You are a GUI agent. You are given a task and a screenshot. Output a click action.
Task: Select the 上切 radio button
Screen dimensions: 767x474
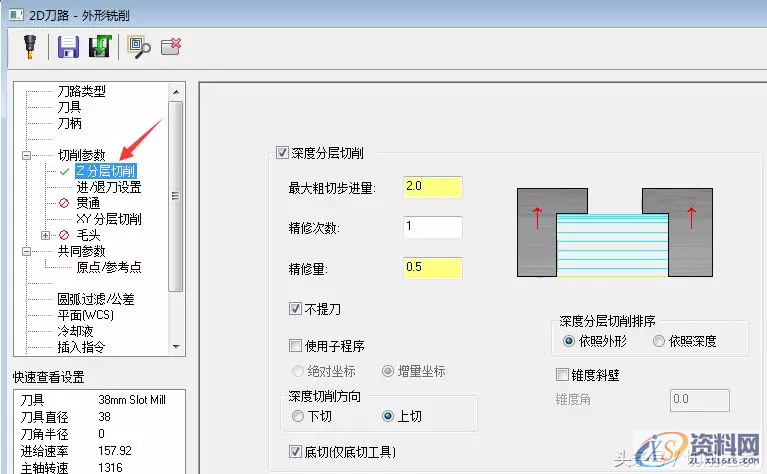pyautogui.click(x=388, y=416)
